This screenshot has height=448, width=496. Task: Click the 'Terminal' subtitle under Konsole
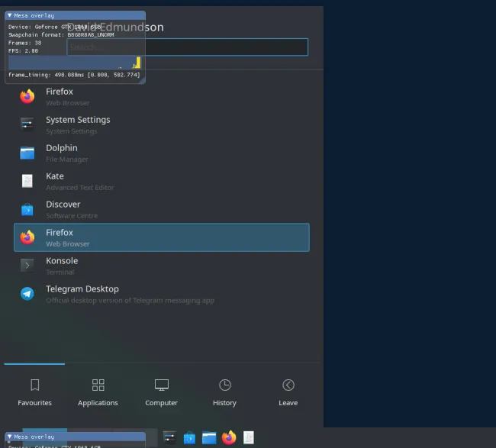tap(60, 272)
